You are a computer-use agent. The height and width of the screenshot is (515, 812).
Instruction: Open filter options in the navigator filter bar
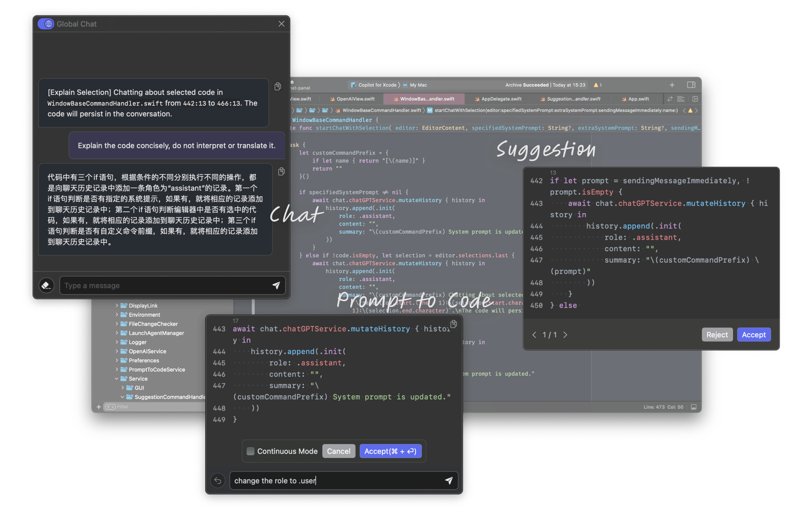(110, 406)
